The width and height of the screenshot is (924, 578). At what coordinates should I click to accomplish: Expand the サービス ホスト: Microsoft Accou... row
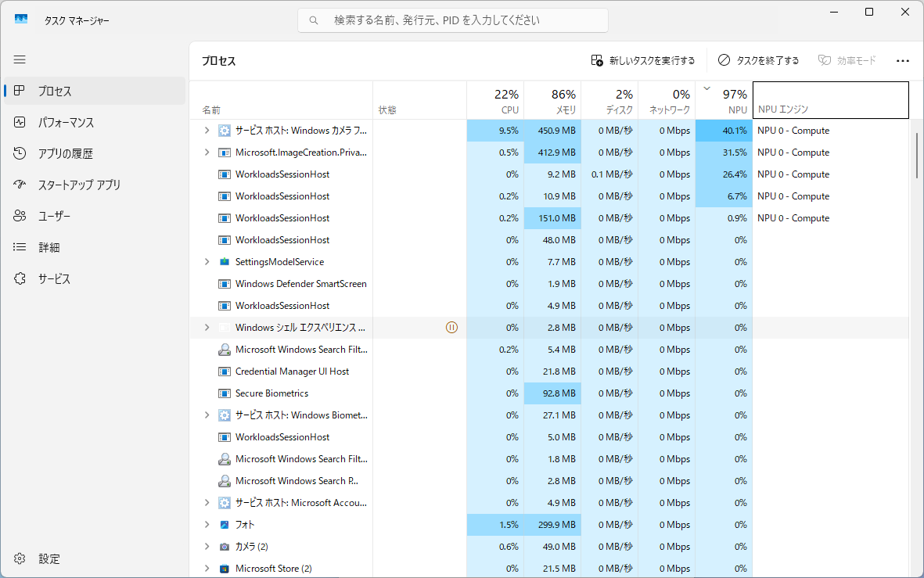pos(207,503)
